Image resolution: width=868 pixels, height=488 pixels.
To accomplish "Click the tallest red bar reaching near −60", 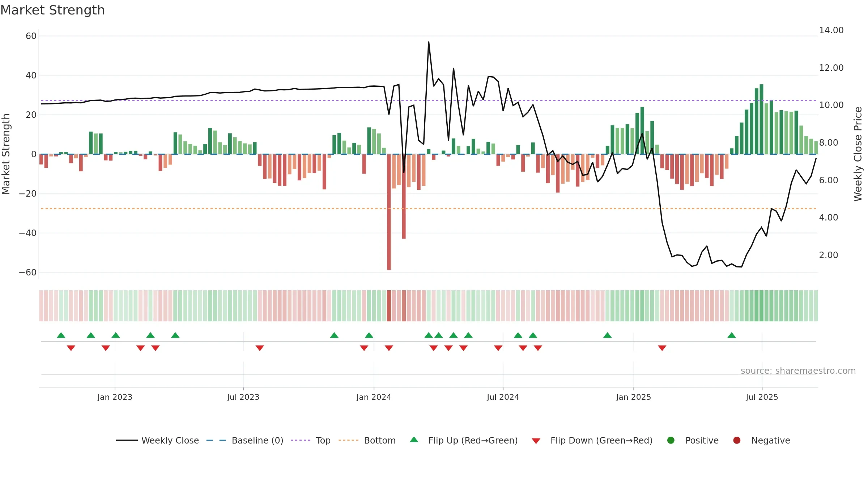I will [x=389, y=212].
